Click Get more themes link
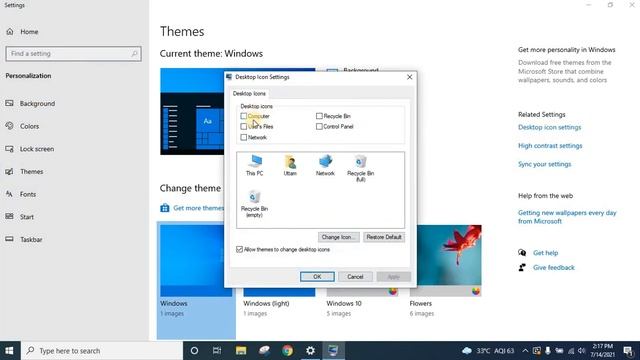Viewport: 640px width, 360px height. [198, 208]
